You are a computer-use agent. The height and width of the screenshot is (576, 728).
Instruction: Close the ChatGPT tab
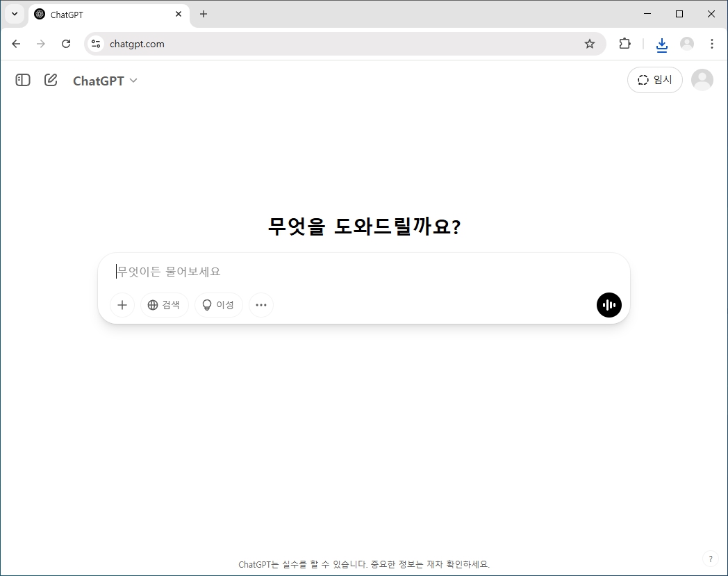pyautogui.click(x=179, y=15)
